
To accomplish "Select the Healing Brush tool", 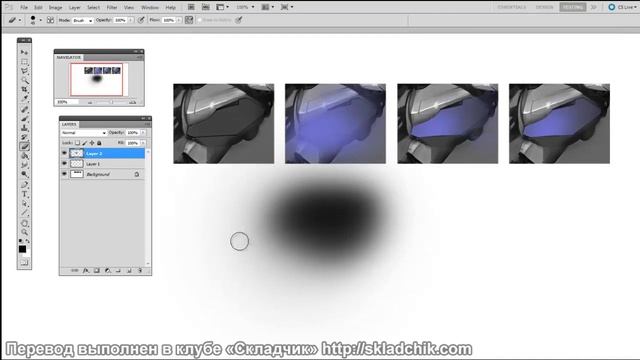I will click(x=24, y=109).
